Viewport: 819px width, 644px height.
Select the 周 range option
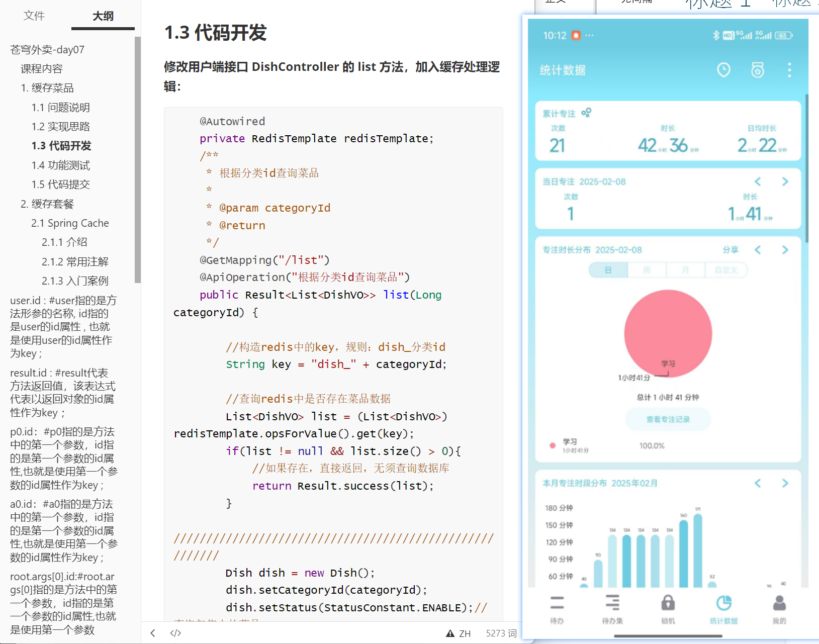[x=647, y=270]
